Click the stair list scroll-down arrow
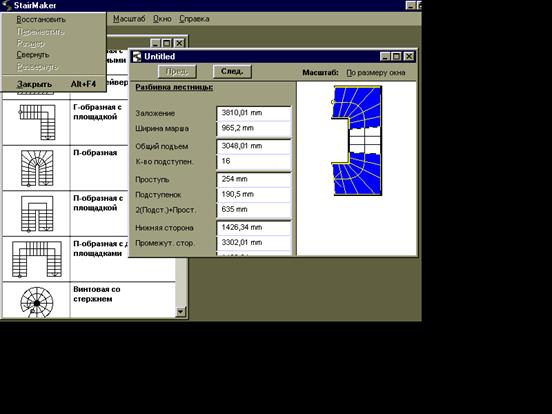Image resolution: width=552 pixels, height=414 pixels. coord(180,312)
